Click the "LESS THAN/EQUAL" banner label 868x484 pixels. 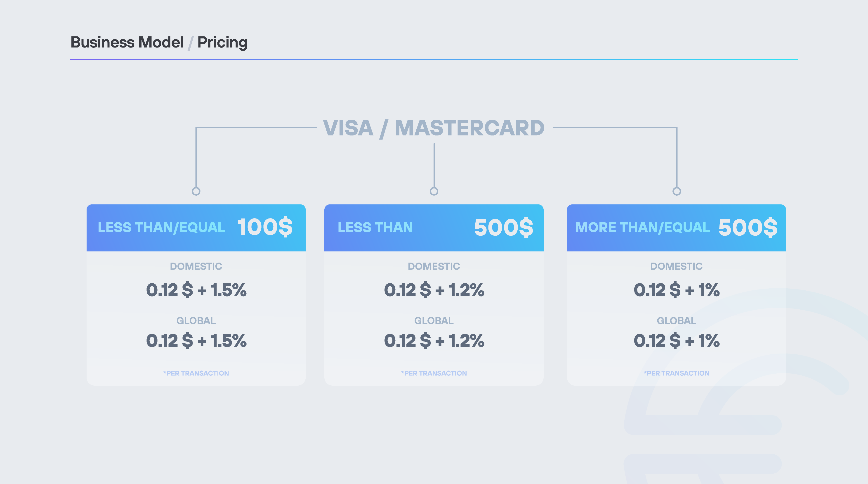[x=161, y=228]
